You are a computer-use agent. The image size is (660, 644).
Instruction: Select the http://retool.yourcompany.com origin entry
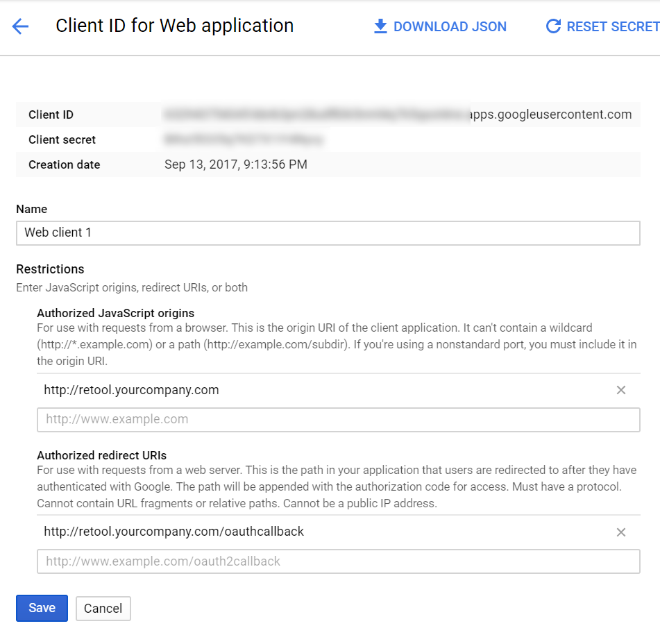131,390
